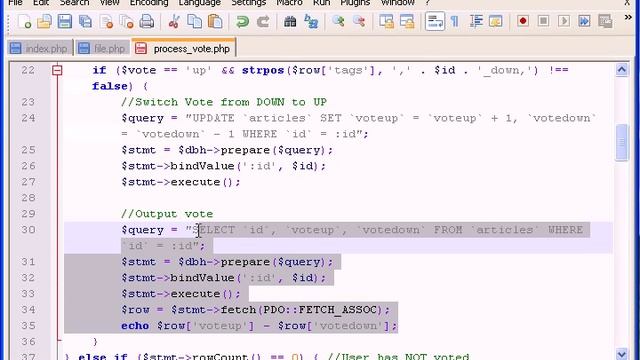Toggle synchronized horizontal scrolling icon

[407, 21]
